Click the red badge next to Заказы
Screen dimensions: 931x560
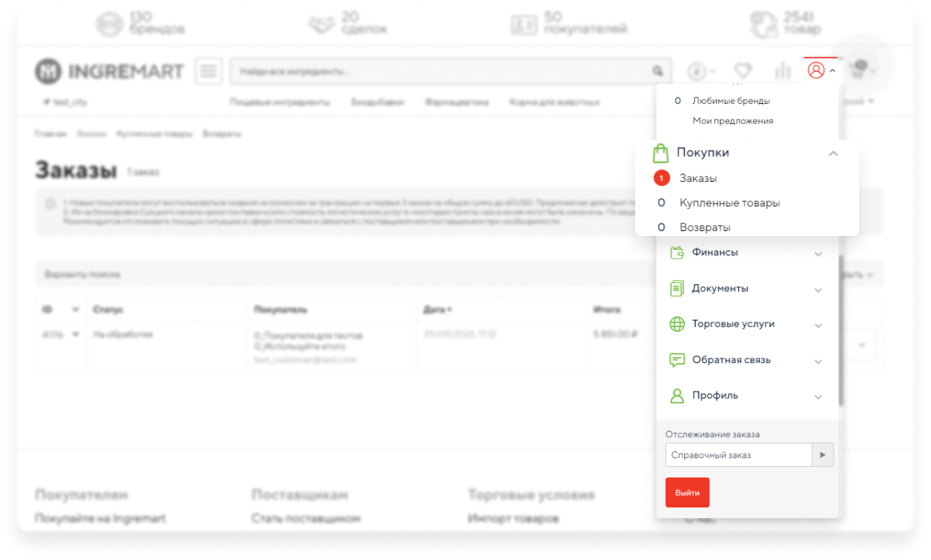[661, 178]
